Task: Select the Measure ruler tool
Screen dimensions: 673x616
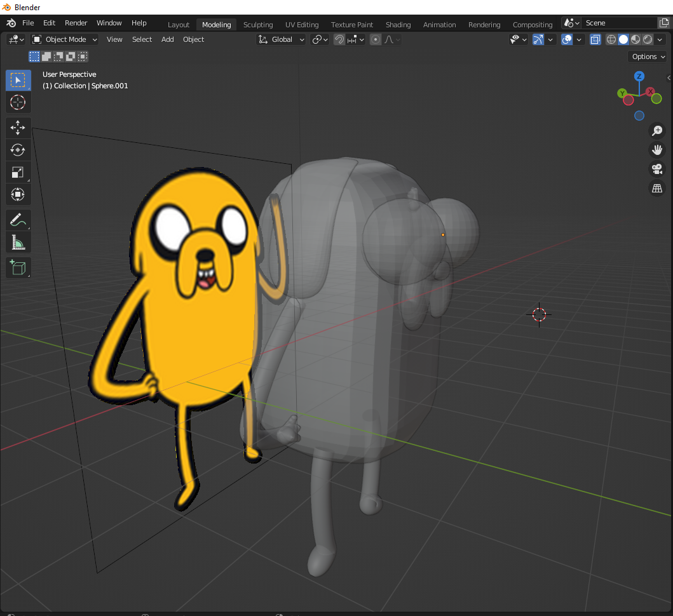Action: pos(18,243)
